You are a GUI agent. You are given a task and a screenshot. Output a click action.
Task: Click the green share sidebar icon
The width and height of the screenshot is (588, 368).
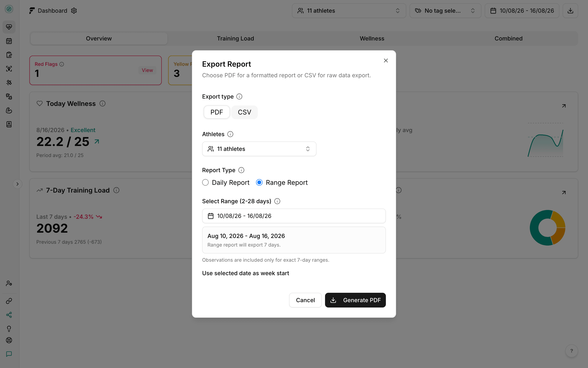point(9,315)
